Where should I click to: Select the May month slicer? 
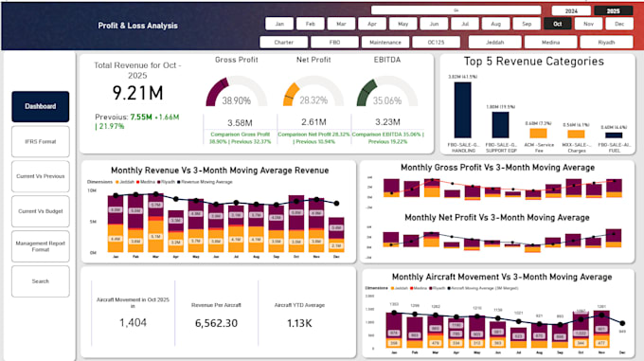click(402, 24)
